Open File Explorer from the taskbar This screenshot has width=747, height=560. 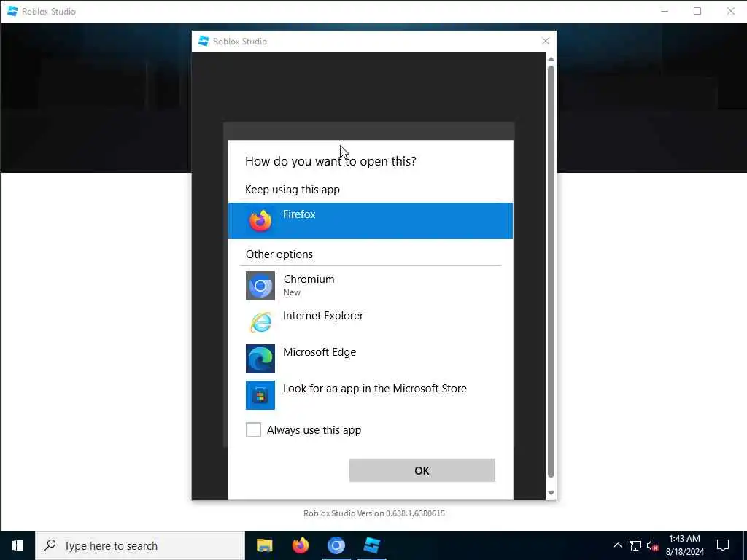click(x=264, y=545)
